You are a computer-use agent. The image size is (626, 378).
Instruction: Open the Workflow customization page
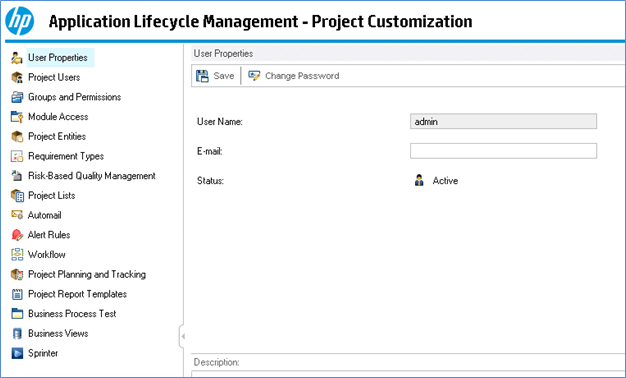point(46,255)
